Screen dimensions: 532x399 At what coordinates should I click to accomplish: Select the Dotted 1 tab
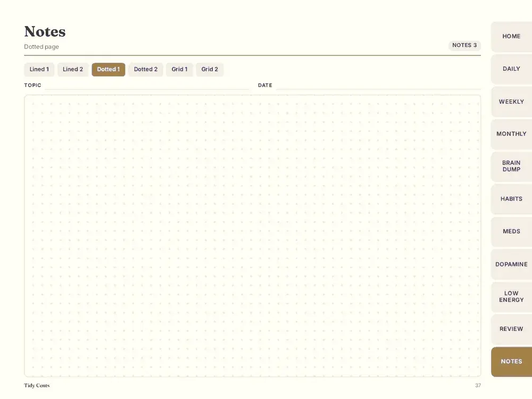click(109, 70)
